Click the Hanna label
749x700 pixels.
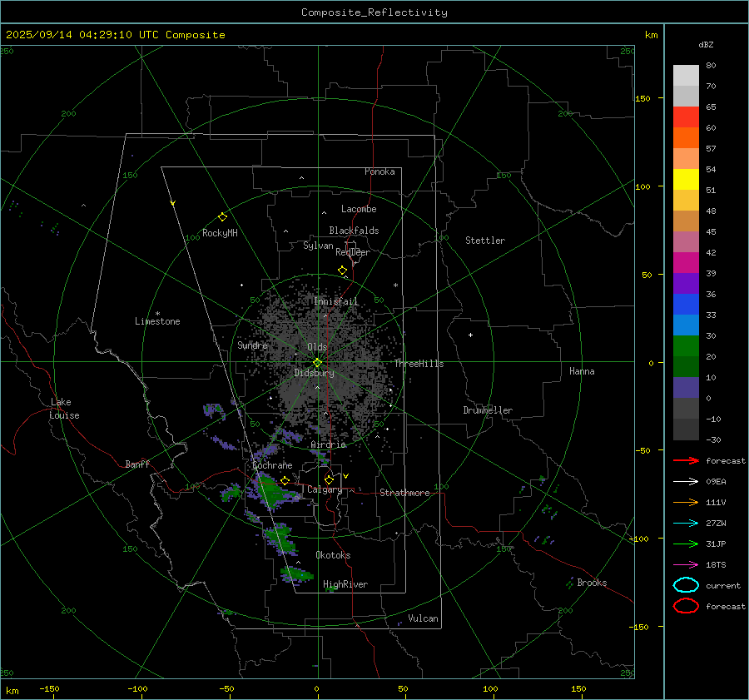point(582,371)
